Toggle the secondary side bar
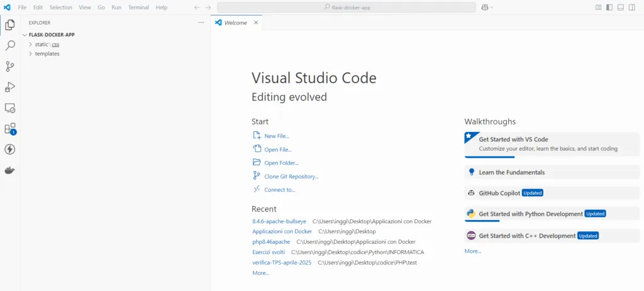This screenshot has height=291, width=644. (631, 8)
